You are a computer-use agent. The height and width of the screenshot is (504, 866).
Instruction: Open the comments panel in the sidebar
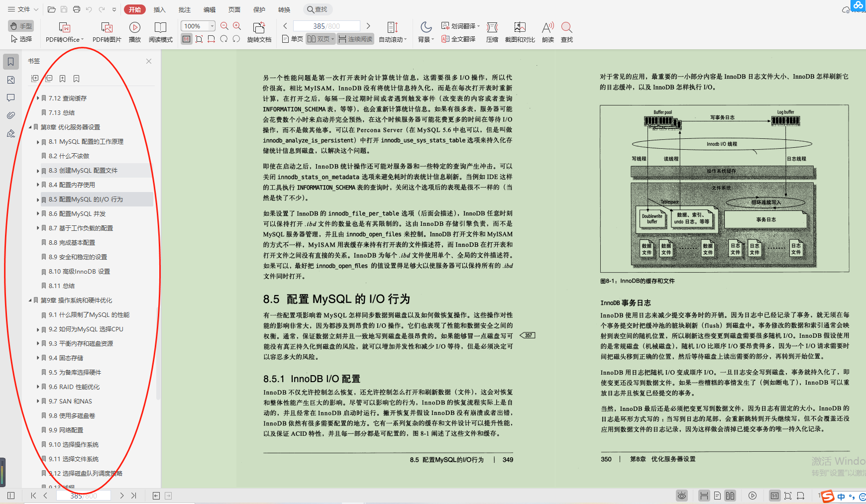click(x=11, y=98)
